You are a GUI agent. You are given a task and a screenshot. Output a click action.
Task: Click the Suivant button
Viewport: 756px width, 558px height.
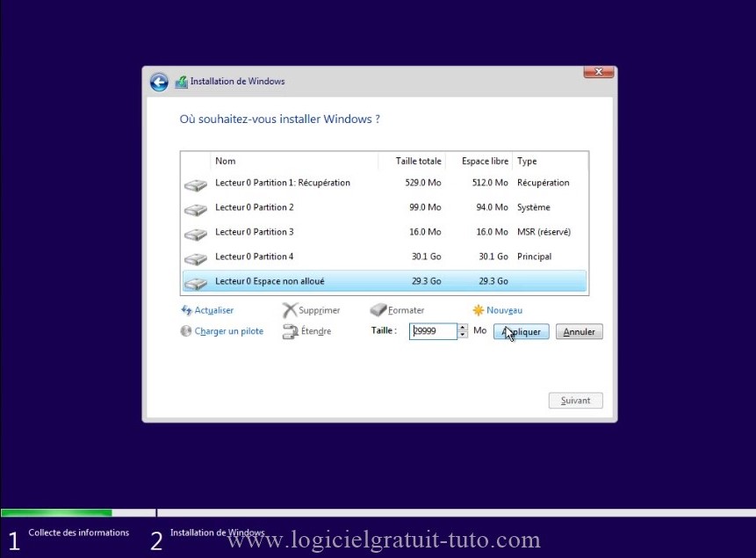pos(576,400)
